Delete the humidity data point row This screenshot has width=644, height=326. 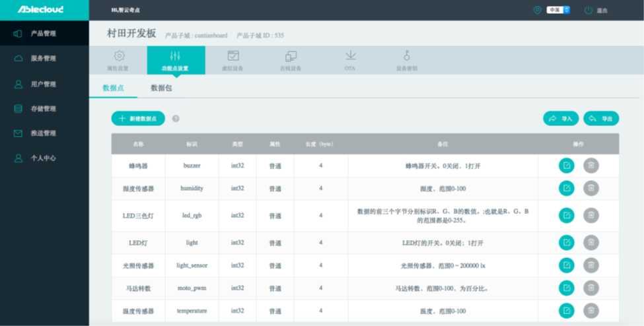591,188
